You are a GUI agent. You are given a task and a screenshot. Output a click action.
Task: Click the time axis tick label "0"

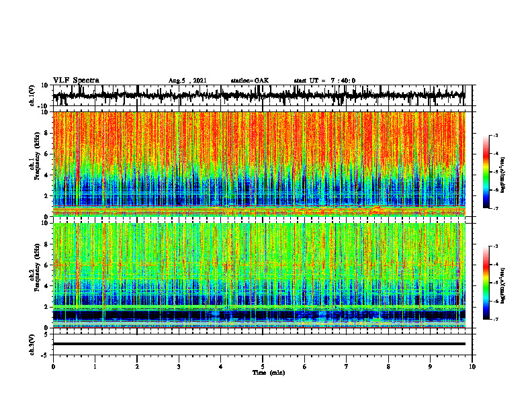click(x=53, y=367)
